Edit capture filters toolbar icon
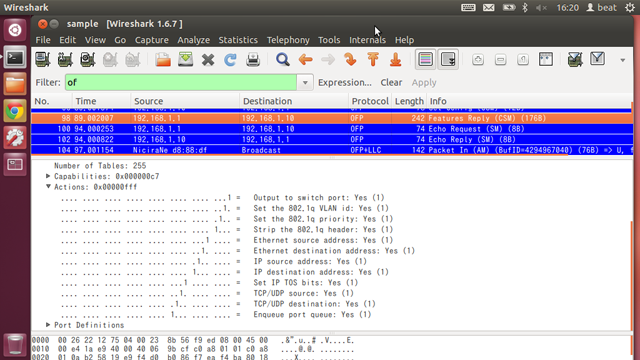The height and width of the screenshot is (360, 640). pyautogui.click(x=575, y=60)
